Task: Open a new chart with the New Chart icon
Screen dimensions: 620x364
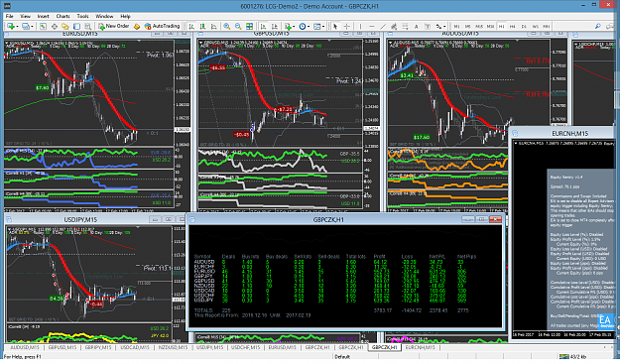Action: pyautogui.click(x=10, y=27)
